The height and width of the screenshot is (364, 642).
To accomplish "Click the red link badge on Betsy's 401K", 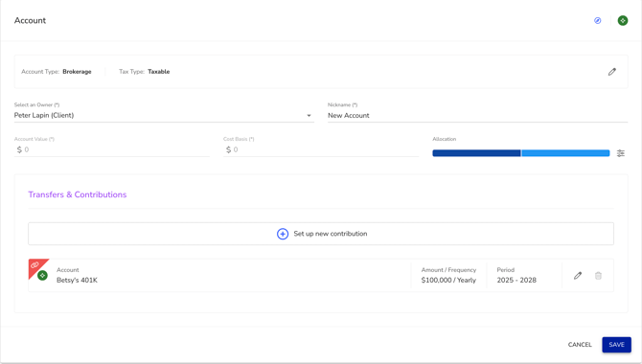I will tap(34, 265).
